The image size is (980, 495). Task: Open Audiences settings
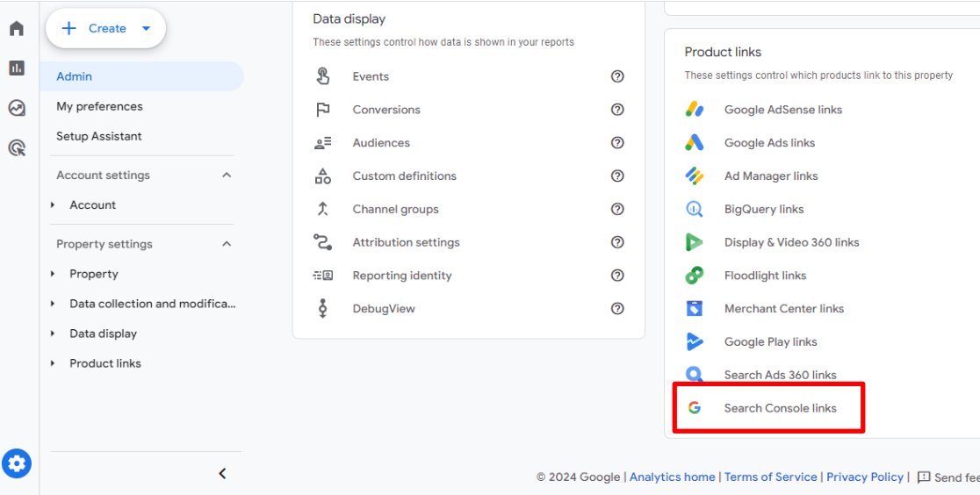coord(381,142)
